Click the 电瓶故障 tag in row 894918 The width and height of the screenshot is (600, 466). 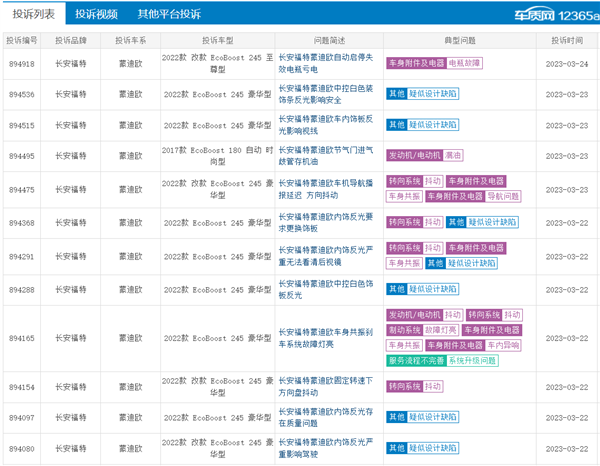tap(464, 63)
